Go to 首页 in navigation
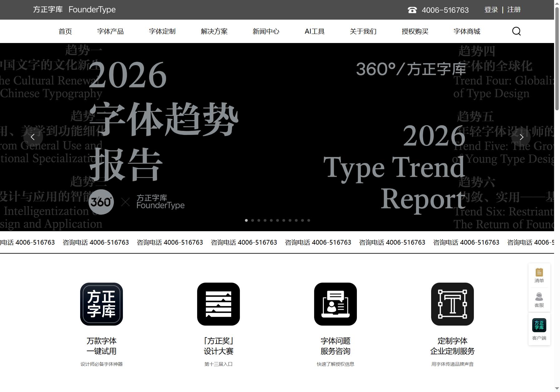Image resolution: width=560 pixels, height=392 pixels. point(65,31)
